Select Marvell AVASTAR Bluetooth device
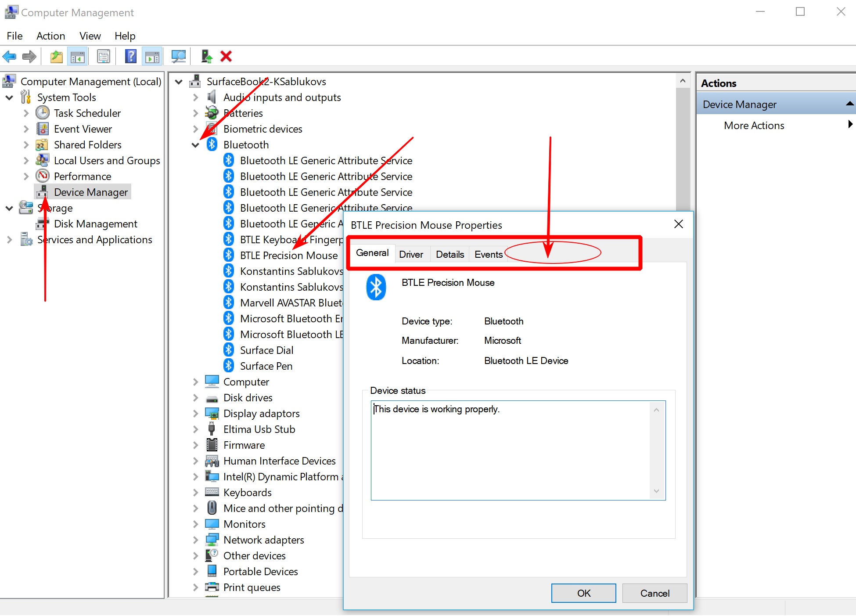This screenshot has width=856, height=616. (291, 303)
